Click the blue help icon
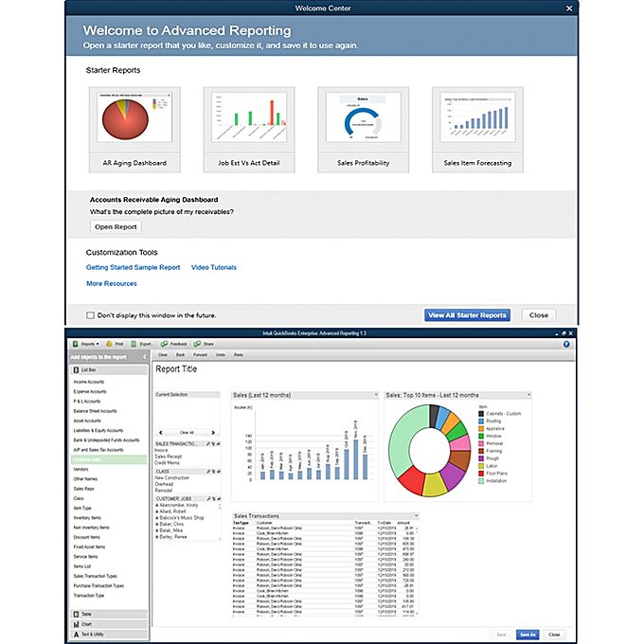The image size is (644, 644). (x=564, y=345)
